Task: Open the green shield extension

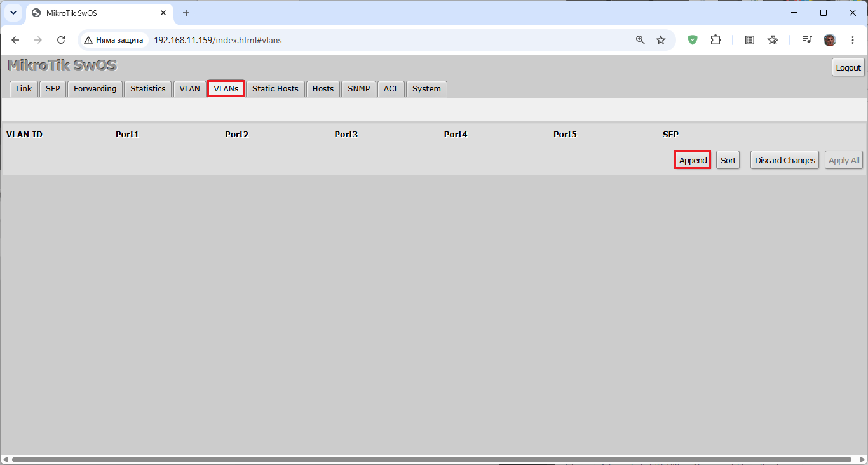Action: pos(693,40)
